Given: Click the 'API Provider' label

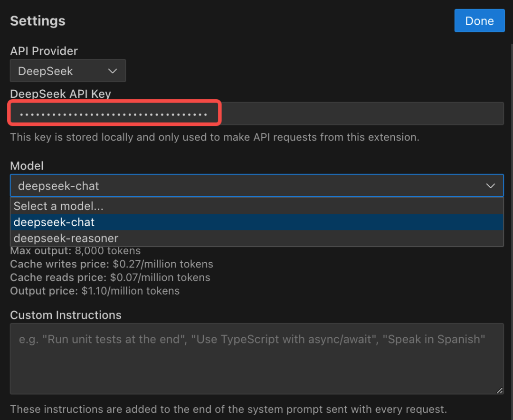Looking at the screenshot, I should [x=44, y=51].
